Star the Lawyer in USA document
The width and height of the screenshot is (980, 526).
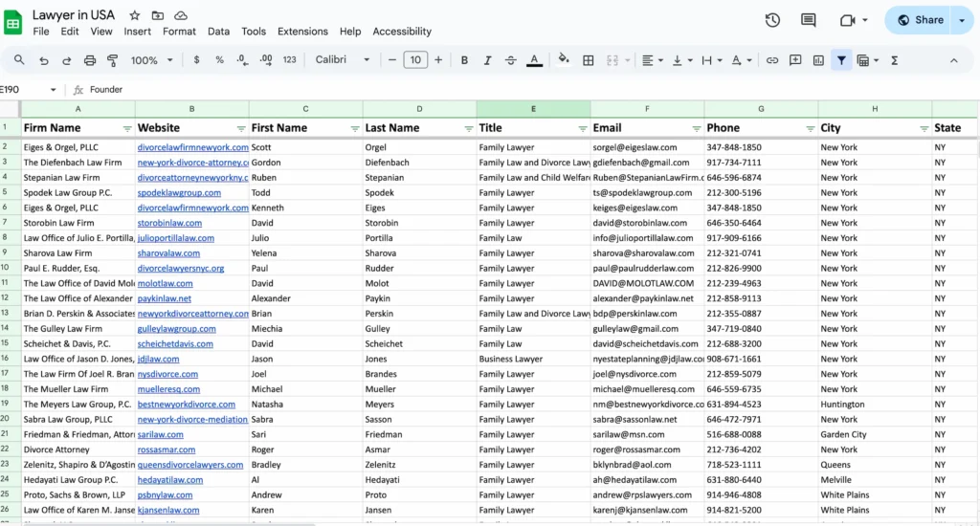pyautogui.click(x=134, y=15)
